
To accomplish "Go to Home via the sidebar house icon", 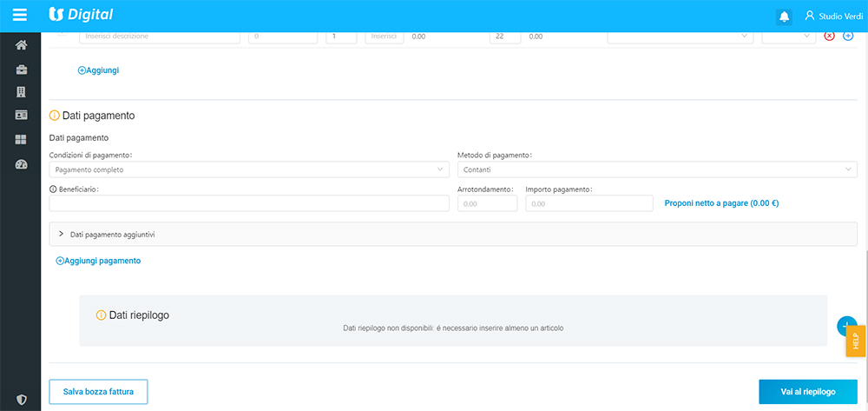I will pos(21,45).
